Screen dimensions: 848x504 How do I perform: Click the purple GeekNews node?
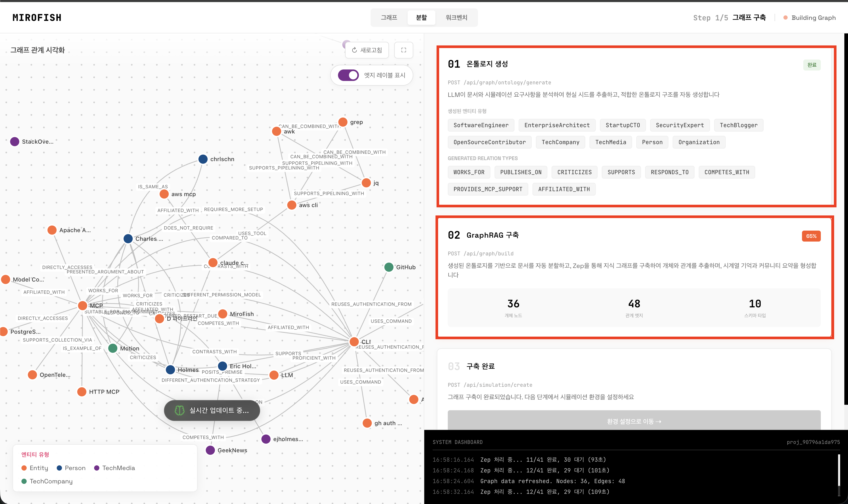pyautogui.click(x=210, y=450)
